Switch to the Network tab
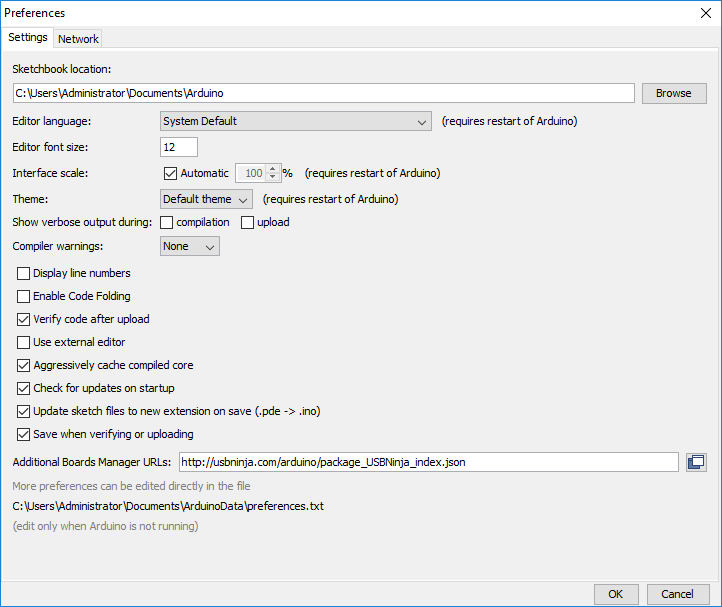The height and width of the screenshot is (607, 722). 78,39
